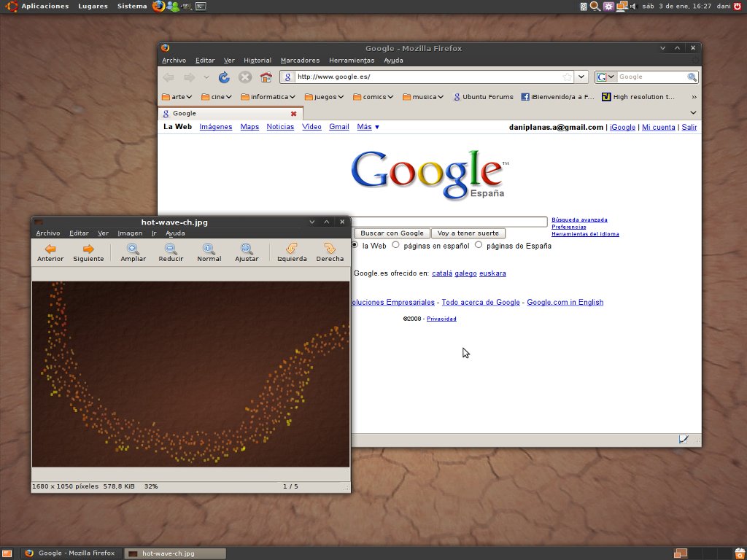The image size is (747, 560).
Task: Click search magnifier in Firefox search box
Action: pos(692,77)
